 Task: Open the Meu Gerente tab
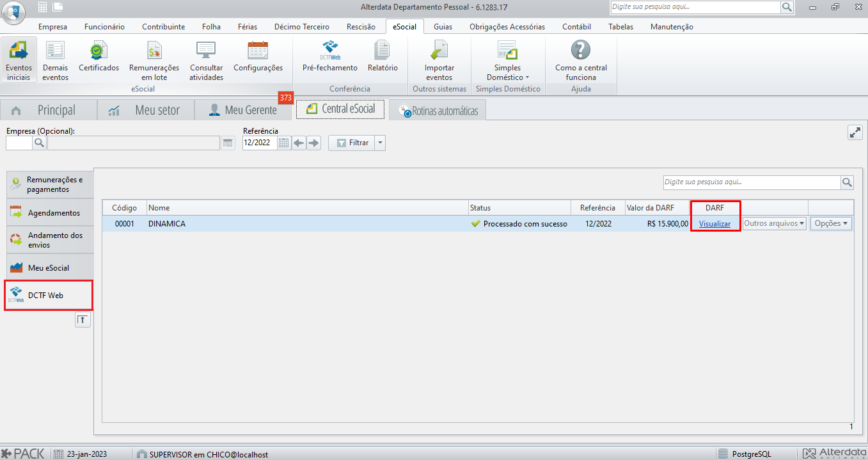(243, 110)
